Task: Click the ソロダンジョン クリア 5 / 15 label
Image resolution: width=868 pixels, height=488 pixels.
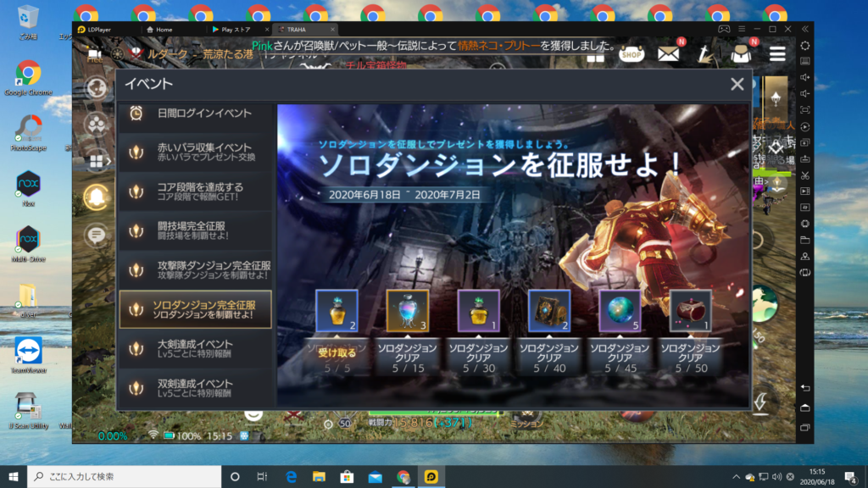Action: pyautogui.click(x=408, y=358)
